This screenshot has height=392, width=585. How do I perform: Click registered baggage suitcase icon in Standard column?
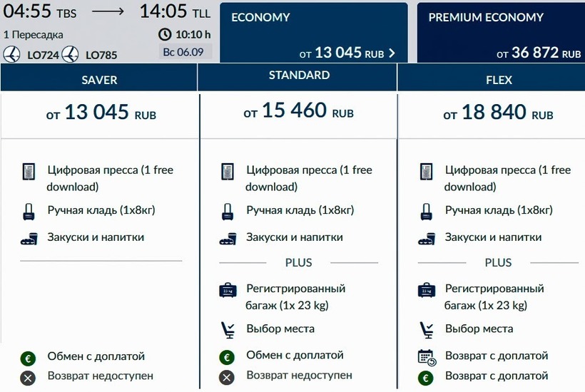(x=228, y=290)
